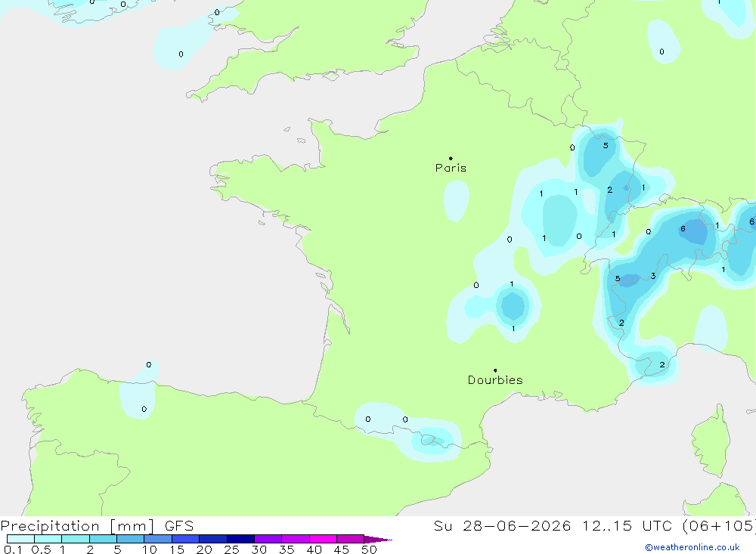Click the black dot marker above Paris
Image resolution: width=756 pixels, height=554 pixels.
(x=451, y=158)
